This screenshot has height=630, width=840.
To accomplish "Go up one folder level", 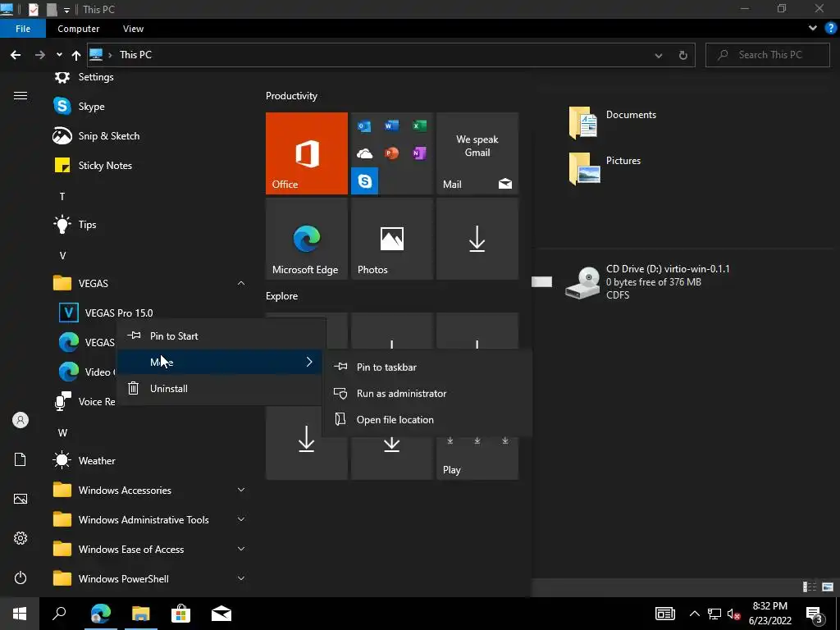I will pos(76,55).
